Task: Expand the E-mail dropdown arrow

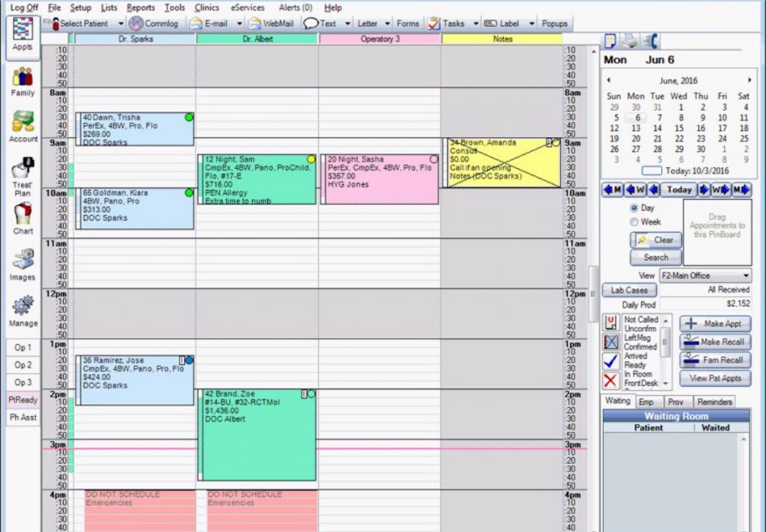Action: (239, 23)
